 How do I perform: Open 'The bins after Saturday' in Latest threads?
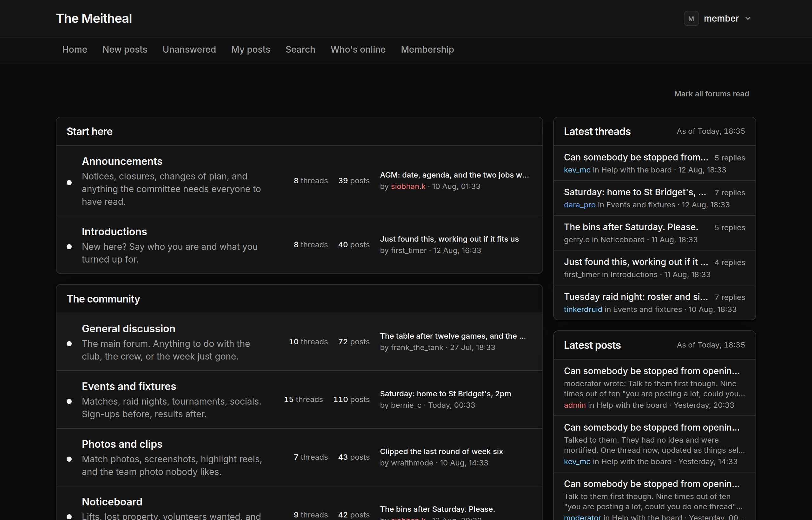pyautogui.click(x=631, y=227)
